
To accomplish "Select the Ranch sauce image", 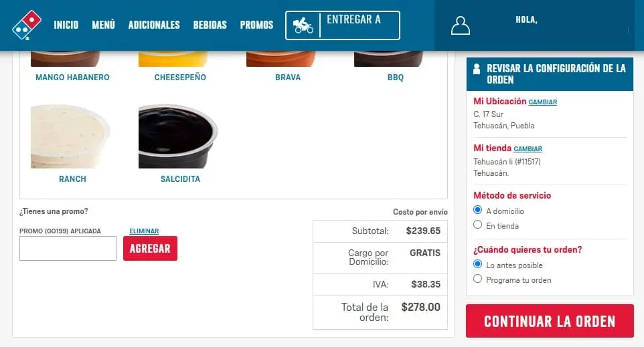I will pos(70,136).
